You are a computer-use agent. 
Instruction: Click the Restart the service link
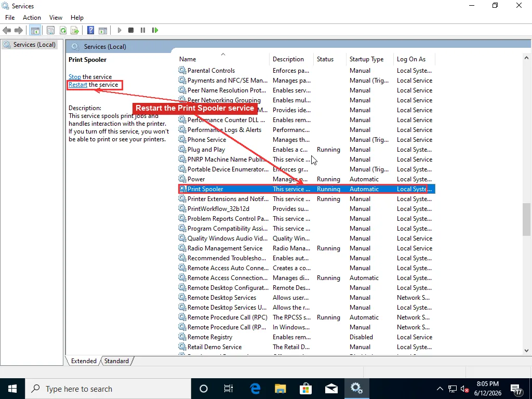pos(78,85)
